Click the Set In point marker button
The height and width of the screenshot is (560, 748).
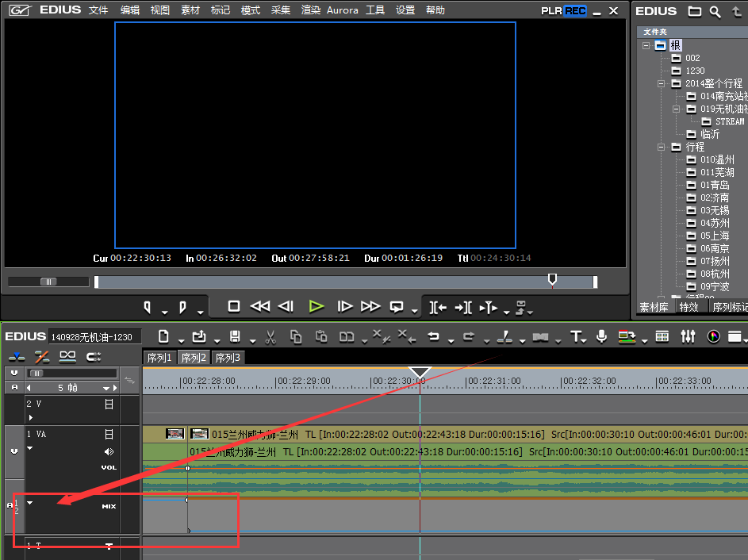click(148, 307)
